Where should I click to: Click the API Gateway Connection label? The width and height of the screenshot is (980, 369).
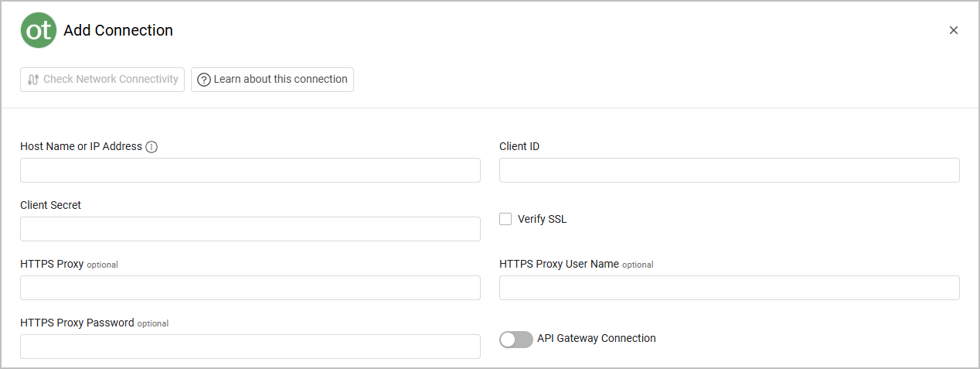[596, 338]
